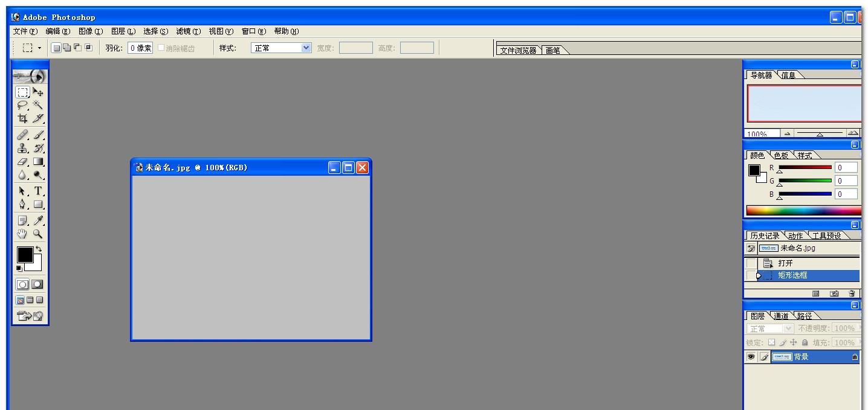Select the Dodge tool

(38, 175)
